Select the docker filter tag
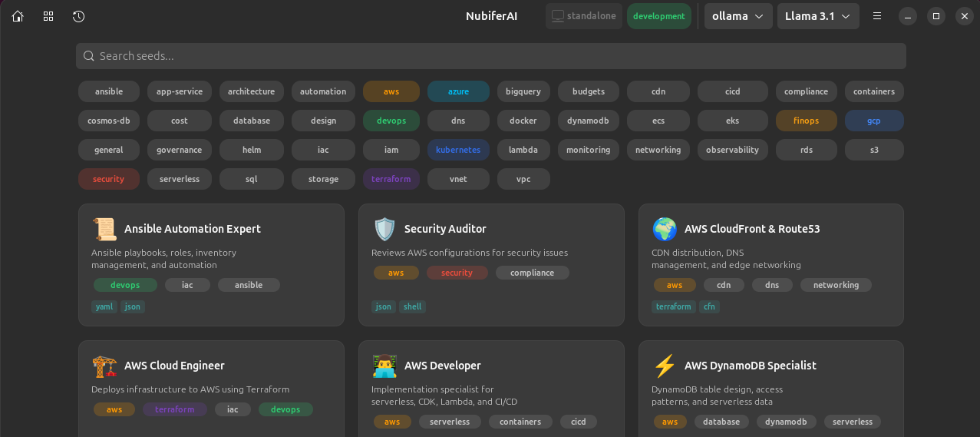The height and width of the screenshot is (437, 980). coord(523,121)
